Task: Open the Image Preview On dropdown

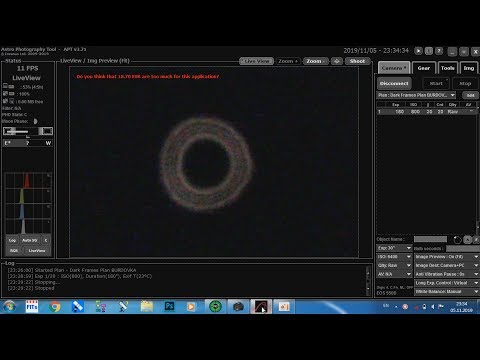Action: tap(447, 257)
